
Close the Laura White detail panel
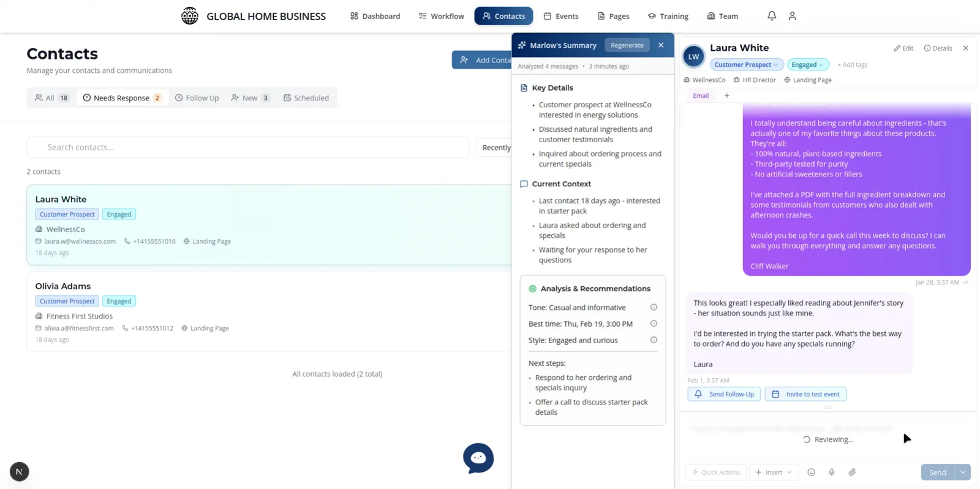[x=965, y=48]
